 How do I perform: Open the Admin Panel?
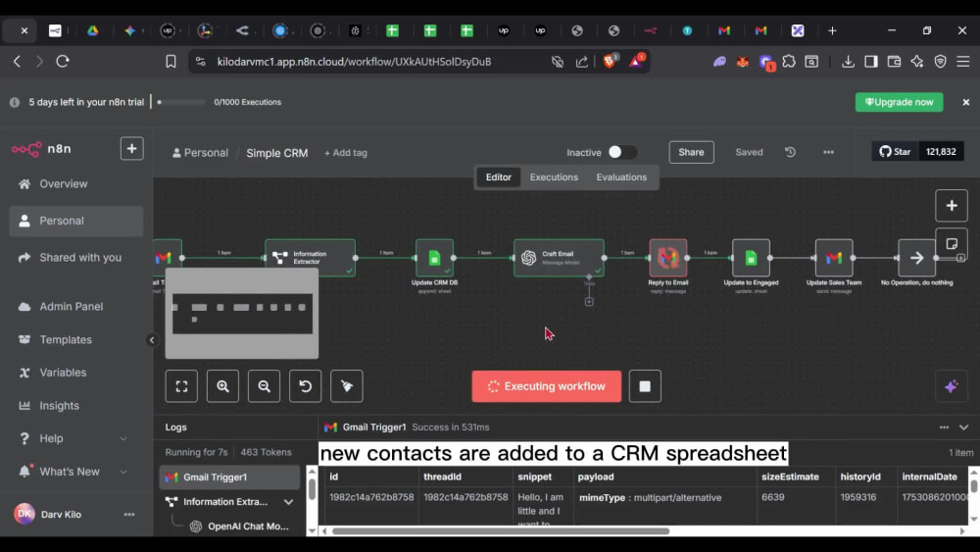click(x=72, y=306)
